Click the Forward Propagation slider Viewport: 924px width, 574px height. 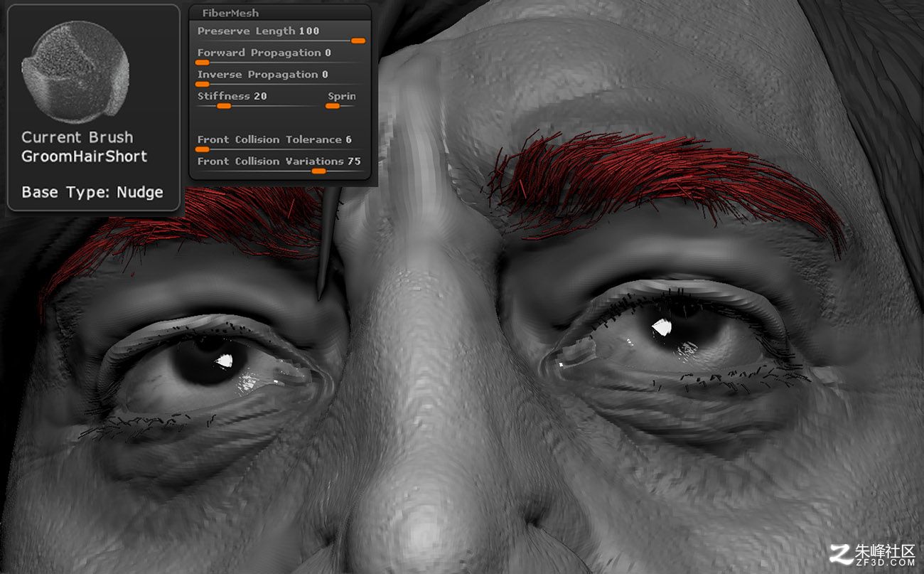pyautogui.click(x=281, y=57)
